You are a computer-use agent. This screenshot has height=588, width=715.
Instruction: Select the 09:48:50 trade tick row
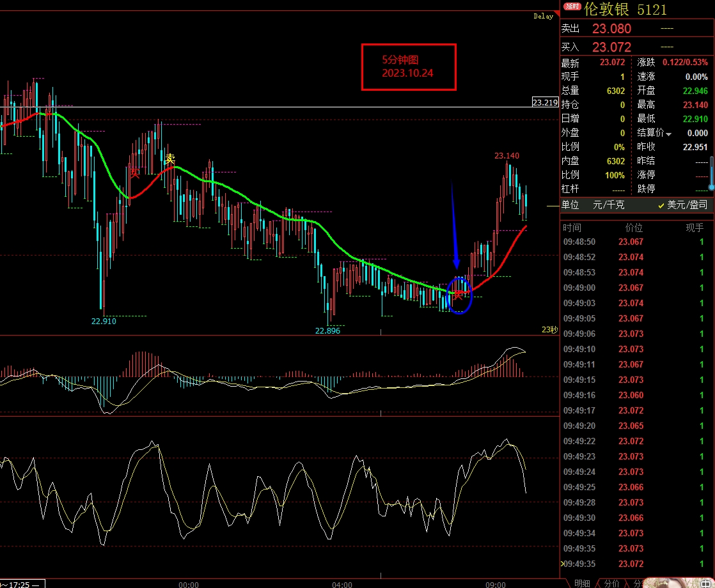click(633, 242)
